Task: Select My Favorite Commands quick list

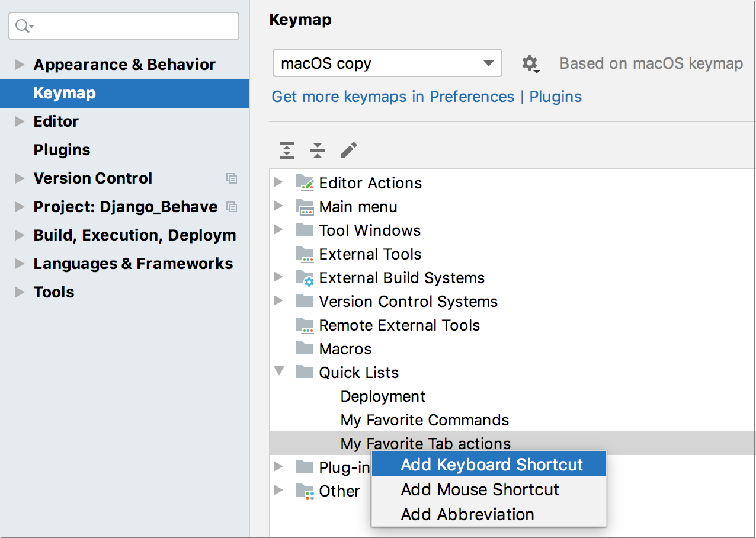Action: pos(424,419)
